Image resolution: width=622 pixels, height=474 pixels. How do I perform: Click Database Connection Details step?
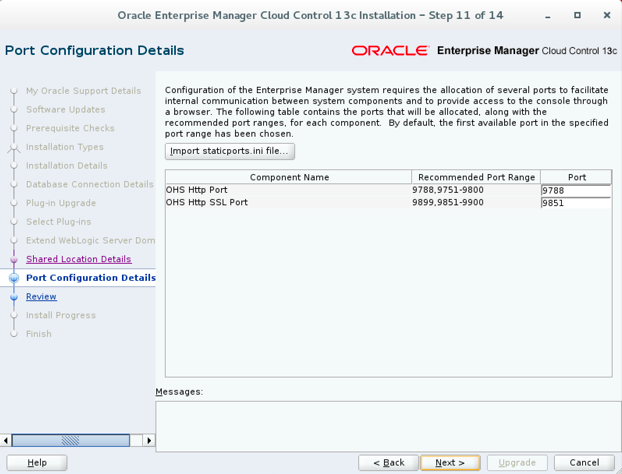(90, 184)
